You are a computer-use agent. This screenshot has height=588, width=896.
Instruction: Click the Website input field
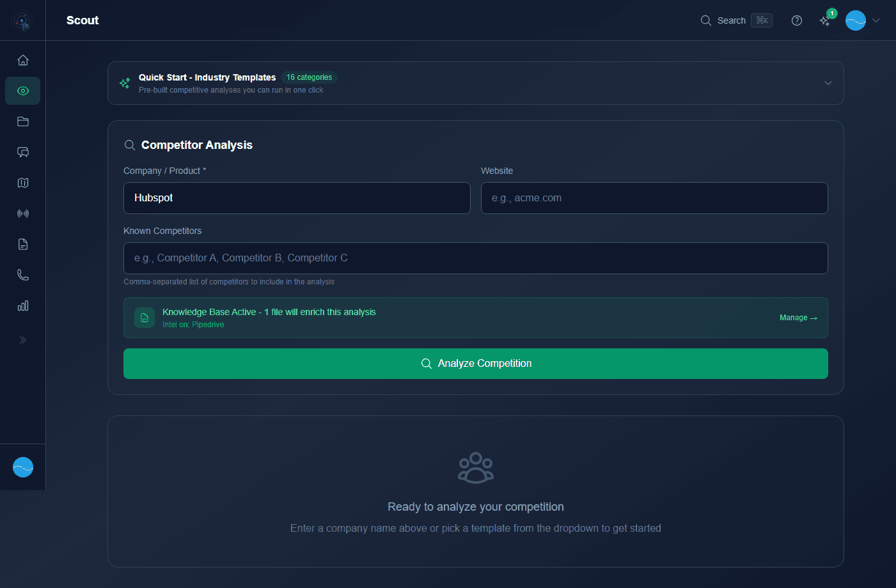[x=654, y=198]
